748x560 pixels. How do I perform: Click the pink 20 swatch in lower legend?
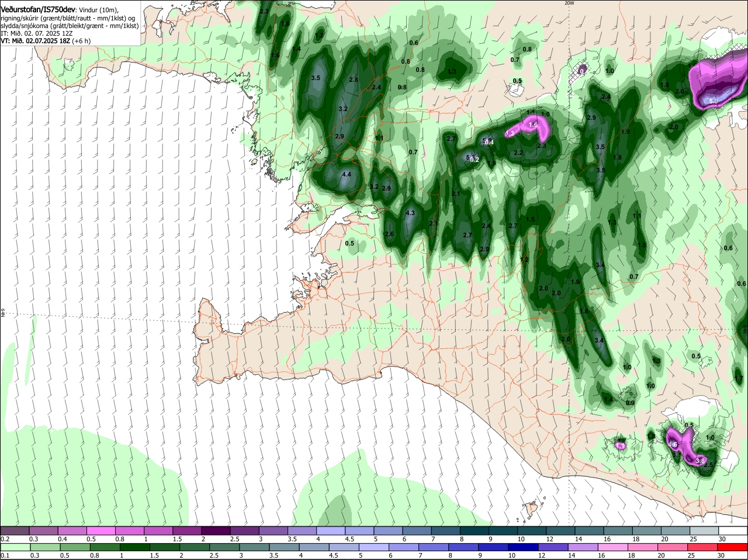pyautogui.click(x=674, y=547)
